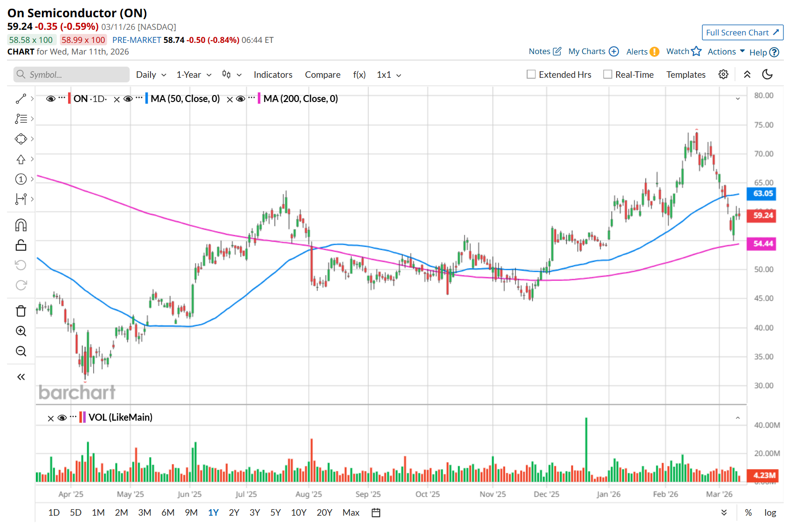The image size is (796, 532).
Task: Open the Daily interval dropdown
Action: pyautogui.click(x=151, y=75)
